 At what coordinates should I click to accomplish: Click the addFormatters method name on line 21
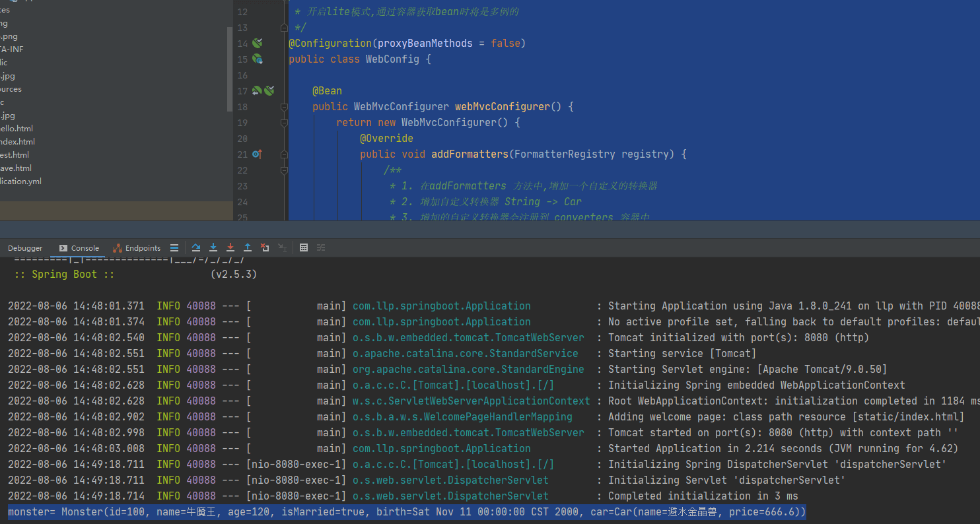tap(470, 154)
